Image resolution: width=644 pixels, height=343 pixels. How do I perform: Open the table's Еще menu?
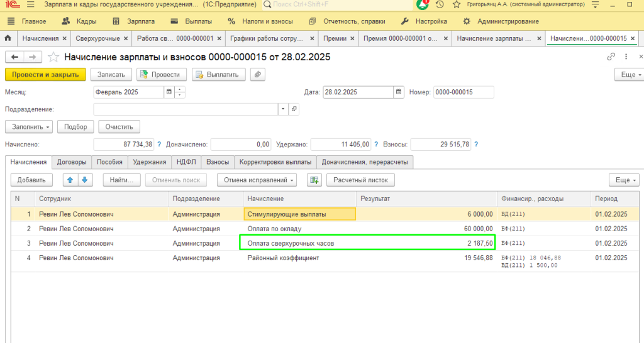[624, 180]
